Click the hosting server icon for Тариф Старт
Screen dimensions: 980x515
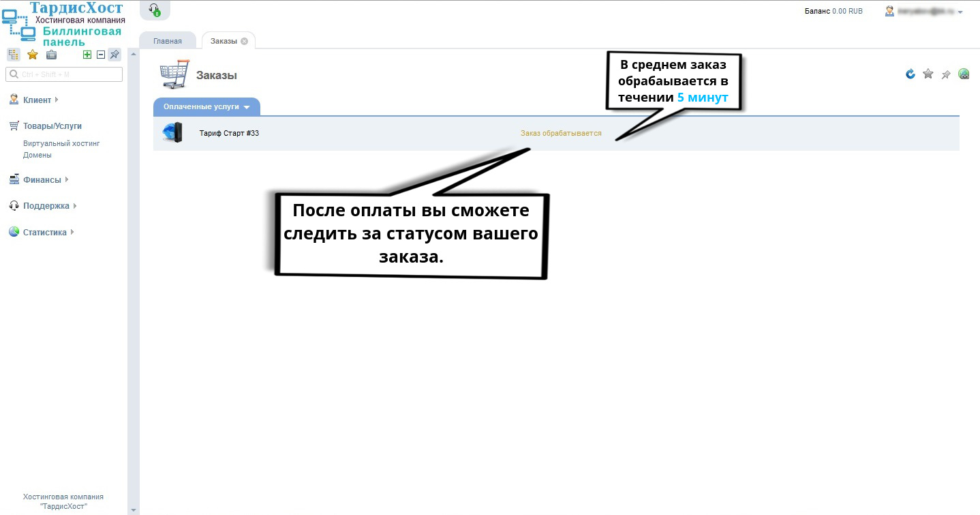173,132
